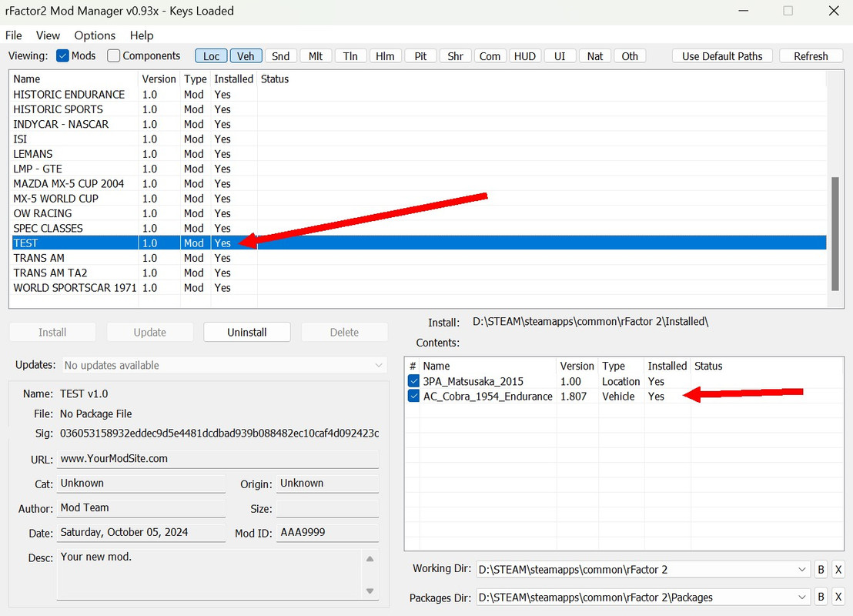Select the INDYCAR - NASCAR mod row

[x=419, y=124]
